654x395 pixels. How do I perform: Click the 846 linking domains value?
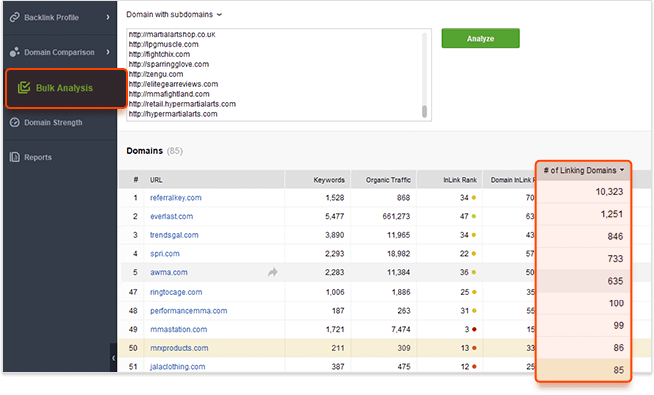[615, 236]
